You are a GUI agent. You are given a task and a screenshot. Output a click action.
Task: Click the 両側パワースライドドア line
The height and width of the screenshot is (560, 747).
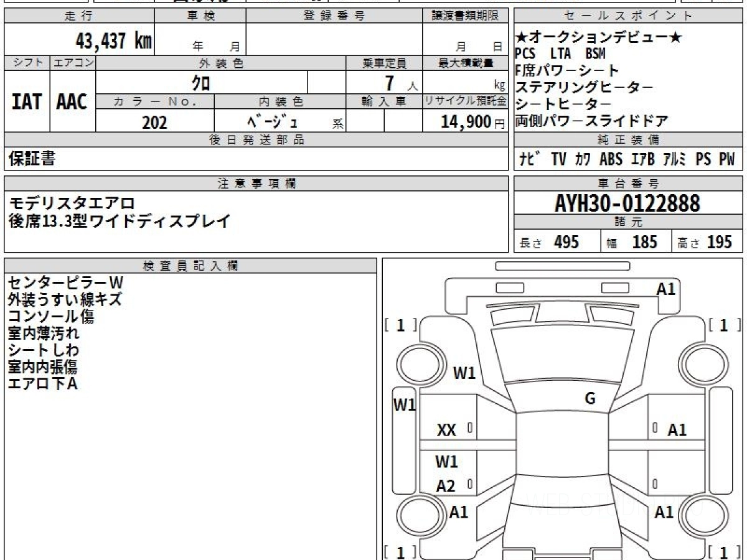592,121
